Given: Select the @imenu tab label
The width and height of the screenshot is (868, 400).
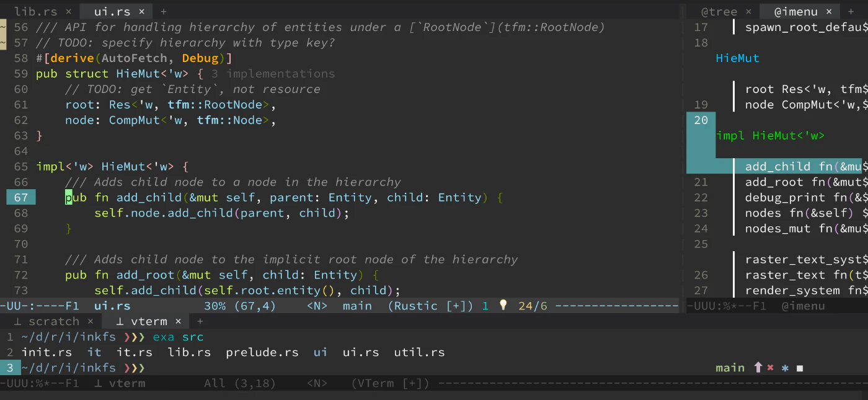Looking at the screenshot, I should point(796,11).
